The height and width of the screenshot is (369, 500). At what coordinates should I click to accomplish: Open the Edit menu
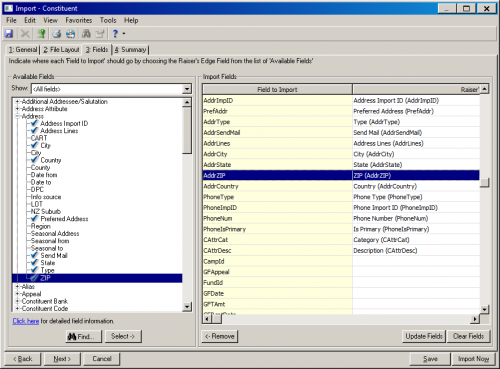[x=30, y=20]
